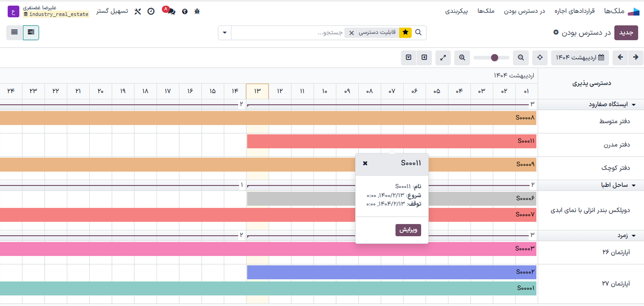Click the diagonal-arrows expand Gantt button
644x306 pixels.
[443, 58]
